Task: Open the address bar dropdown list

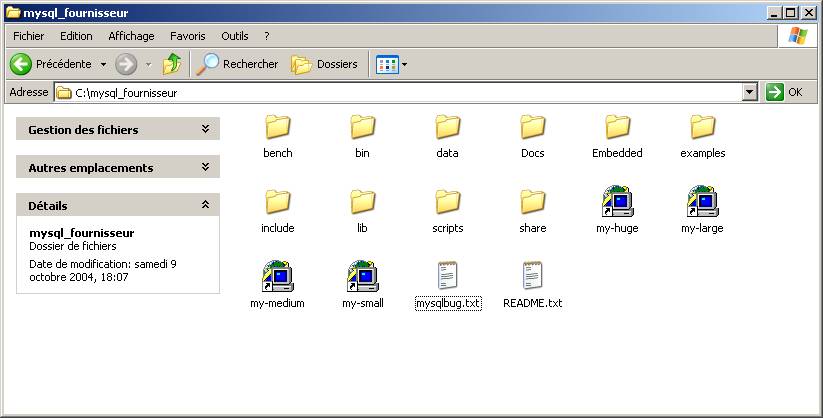Action: point(750,92)
